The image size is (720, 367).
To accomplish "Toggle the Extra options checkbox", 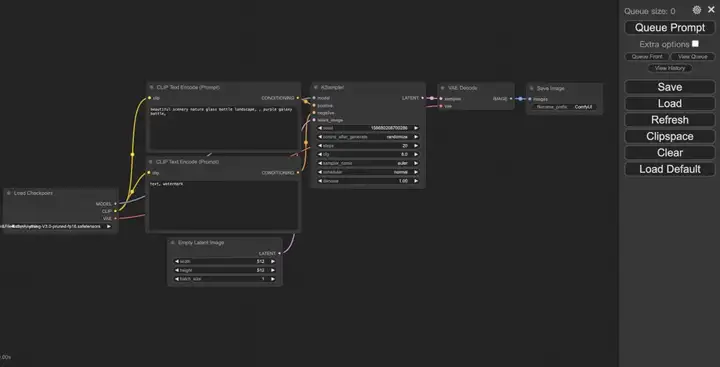I will [x=695, y=44].
